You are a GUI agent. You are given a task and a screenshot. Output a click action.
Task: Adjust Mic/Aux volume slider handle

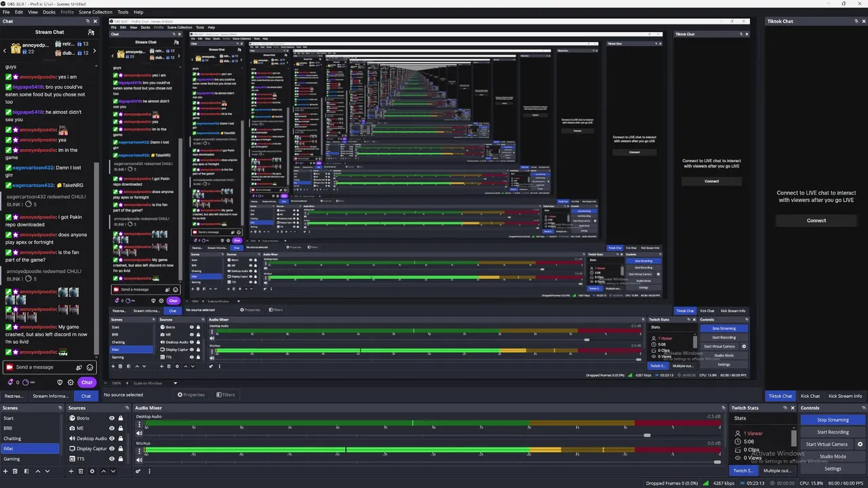click(717, 462)
